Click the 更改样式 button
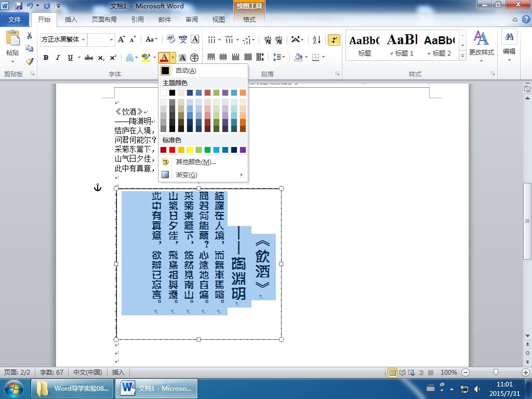 point(481,47)
